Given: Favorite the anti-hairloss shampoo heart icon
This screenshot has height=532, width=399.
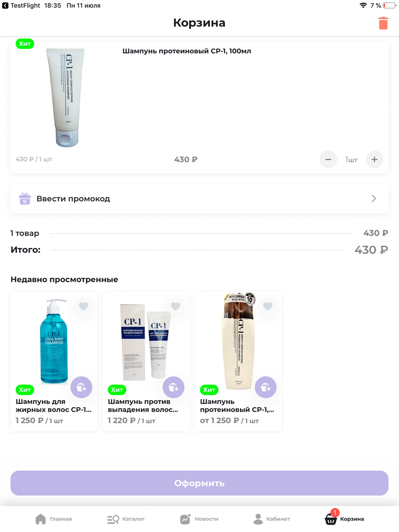Looking at the screenshot, I should 176,306.
